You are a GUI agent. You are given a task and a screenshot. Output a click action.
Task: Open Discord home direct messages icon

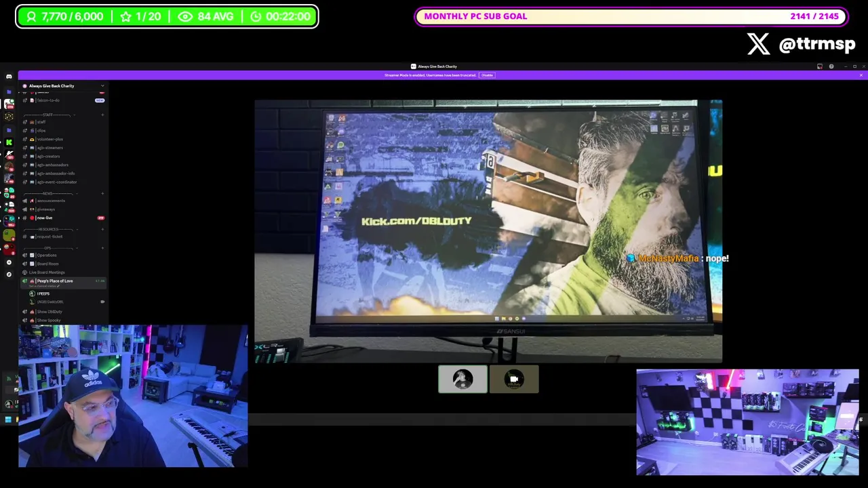(x=9, y=77)
